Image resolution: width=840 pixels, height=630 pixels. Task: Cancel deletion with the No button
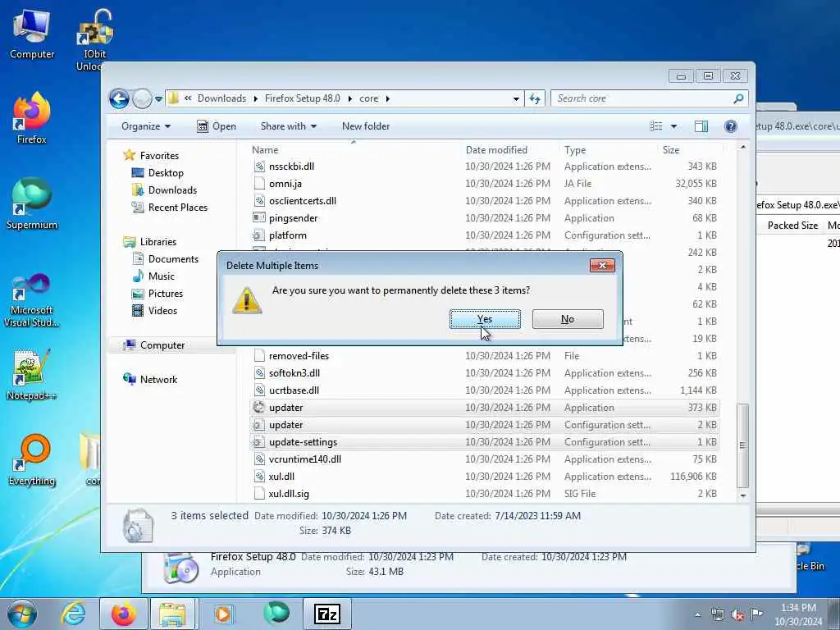pyautogui.click(x=568, y=319)
